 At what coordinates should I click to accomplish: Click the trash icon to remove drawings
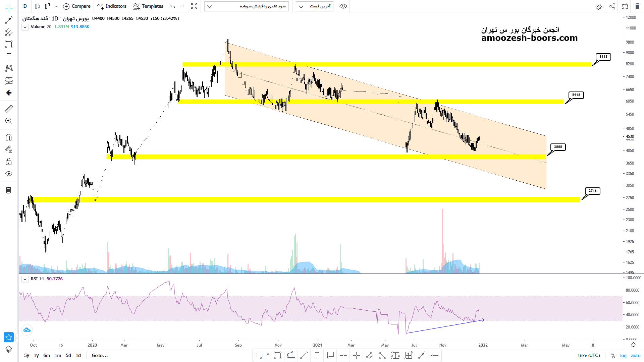click(x=9, y=190)
